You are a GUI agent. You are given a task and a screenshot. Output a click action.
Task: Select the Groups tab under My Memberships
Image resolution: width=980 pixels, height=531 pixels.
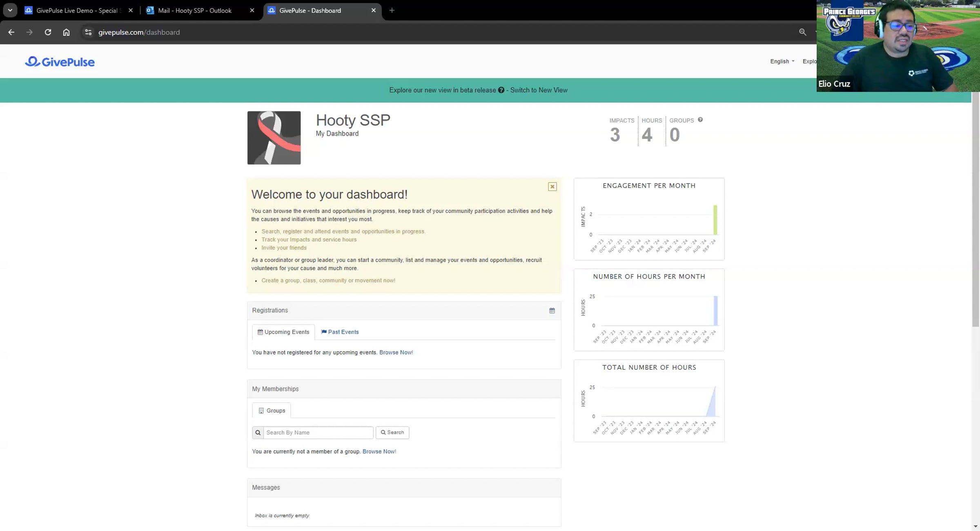tap(271, 410)
